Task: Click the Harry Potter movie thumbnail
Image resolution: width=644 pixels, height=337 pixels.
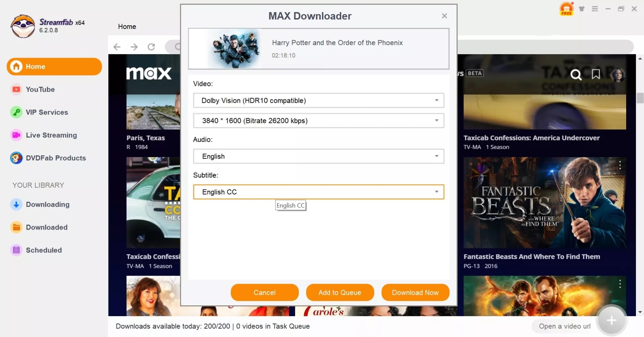Action: [x=235, y=49]
